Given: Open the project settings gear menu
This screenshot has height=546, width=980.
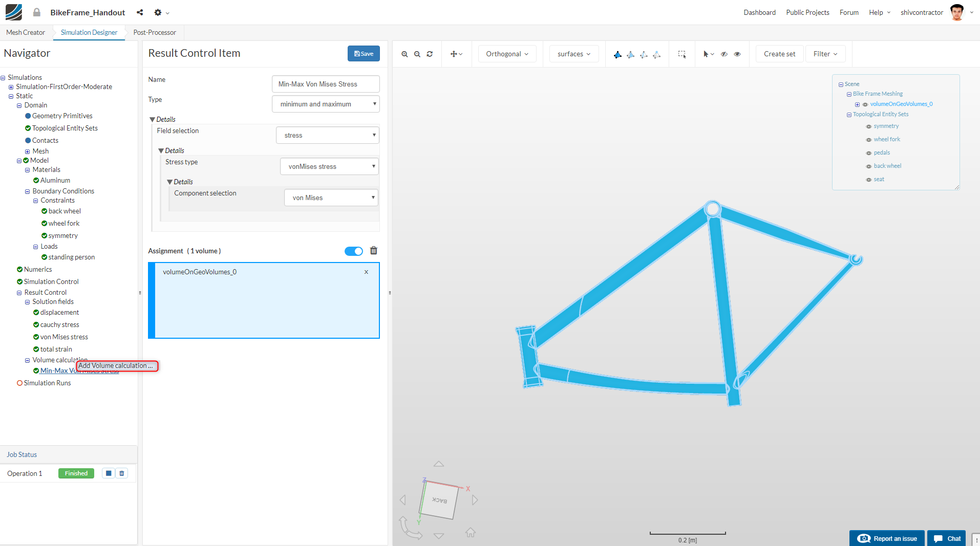Looking at the screenshot, I should click(x=161, y=12).
